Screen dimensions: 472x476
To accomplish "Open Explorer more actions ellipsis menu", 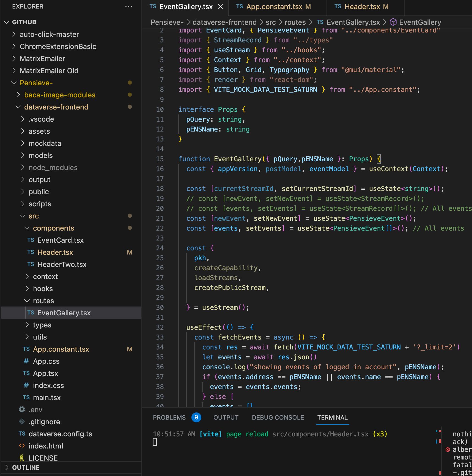I will tap(128, 6).
